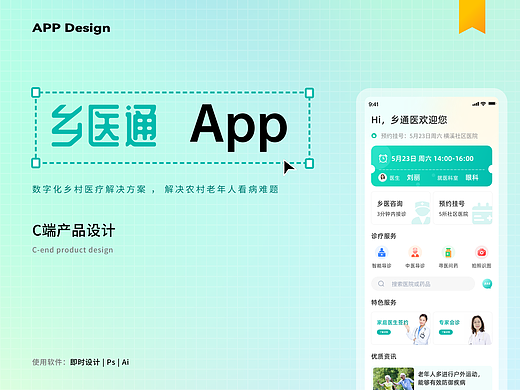Click the battery icon in phone status bar
The width and height of the screenshot is (520, 390).
[x=492, y=104]
